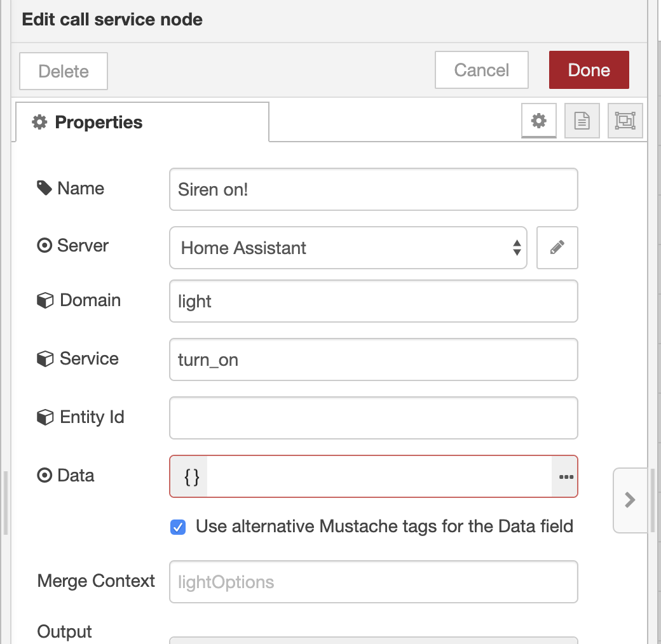Click the Merge Context input field
661x644 pixels.
tap(373, 581)
